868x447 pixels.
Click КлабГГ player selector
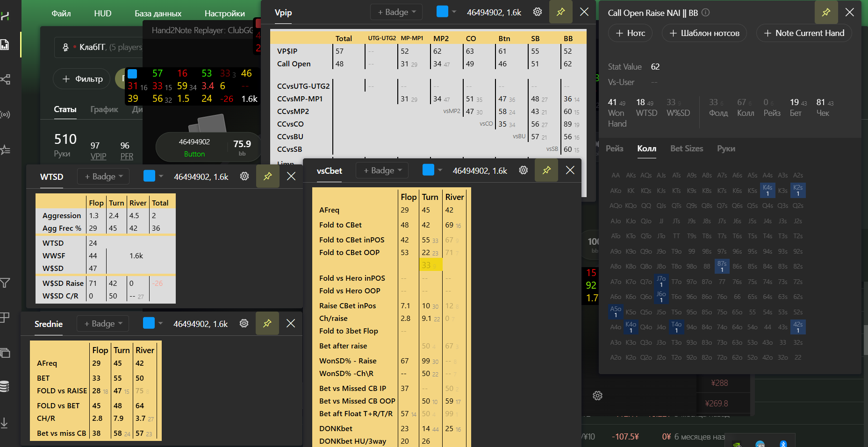click(x=99, y=47)
